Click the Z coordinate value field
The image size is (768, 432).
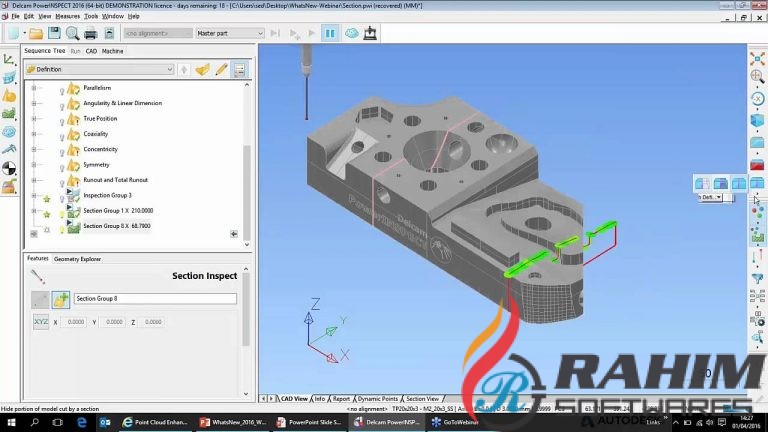[x=151, y=322]
